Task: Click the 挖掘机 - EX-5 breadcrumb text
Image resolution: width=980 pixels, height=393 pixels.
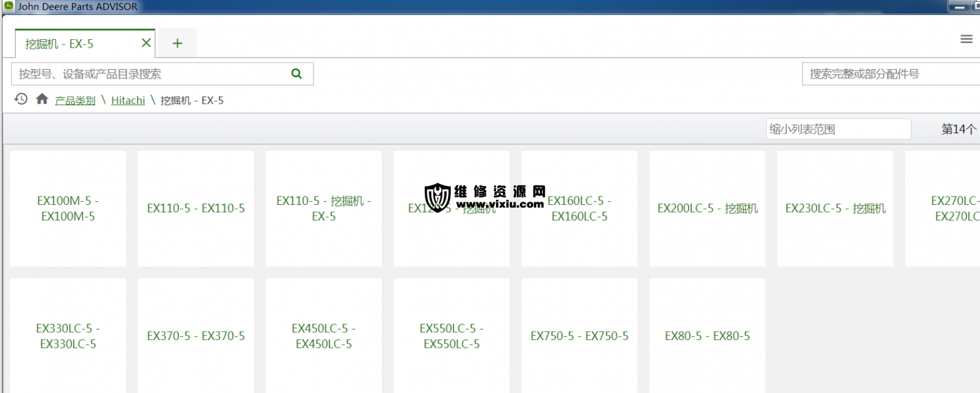Action: [x=192, y=101]
